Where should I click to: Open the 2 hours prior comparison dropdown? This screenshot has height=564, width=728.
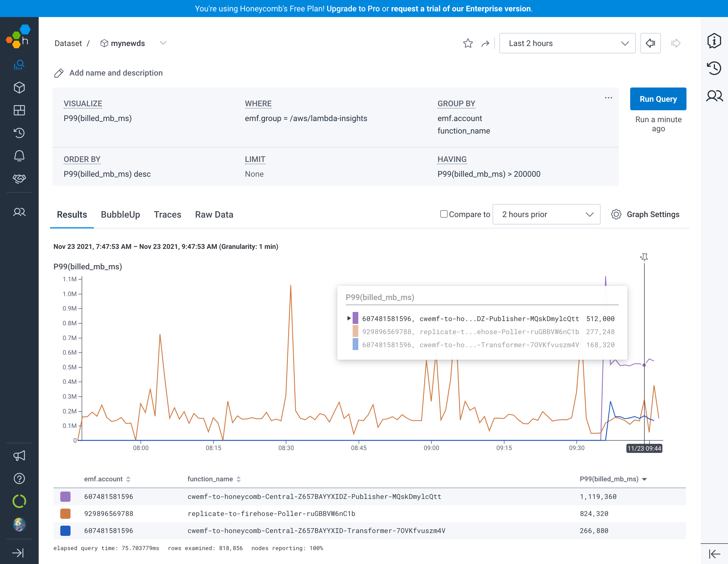point(546,214)
